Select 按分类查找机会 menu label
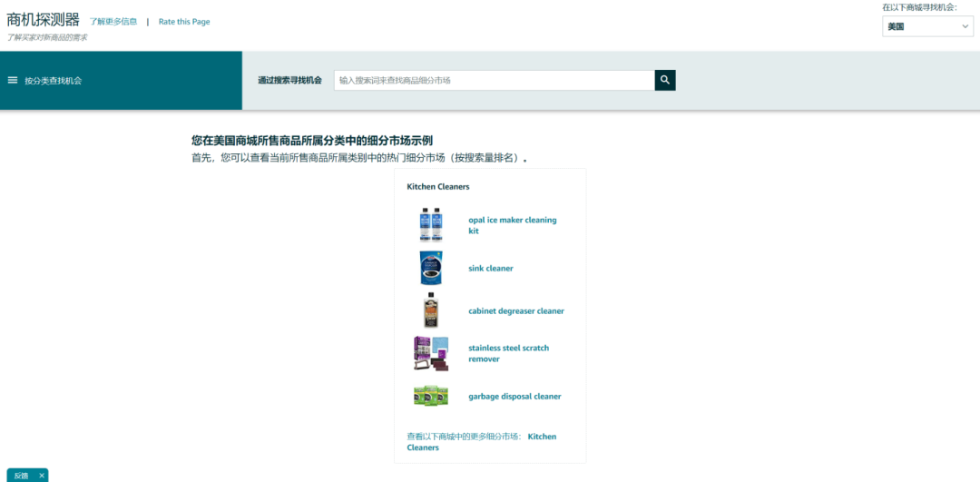Viewport: 980px width, 482px height. pyautogui.click(x=54, y=81)
